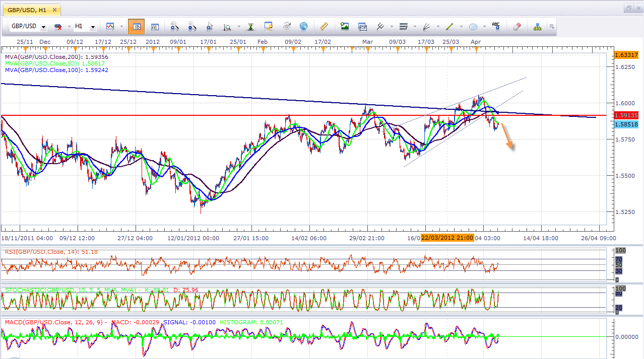Select the Andrews pitchfork drawing tool
The image size is (644, 359).
(380, 27)
